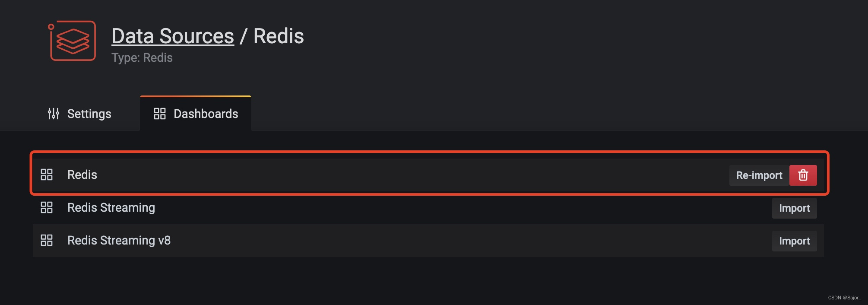Image resolution: width=868 pixels, height=305 pixels.
Task: Click the dashboard icon beside Redis Streaming v8
Action: tap(47, 241)
